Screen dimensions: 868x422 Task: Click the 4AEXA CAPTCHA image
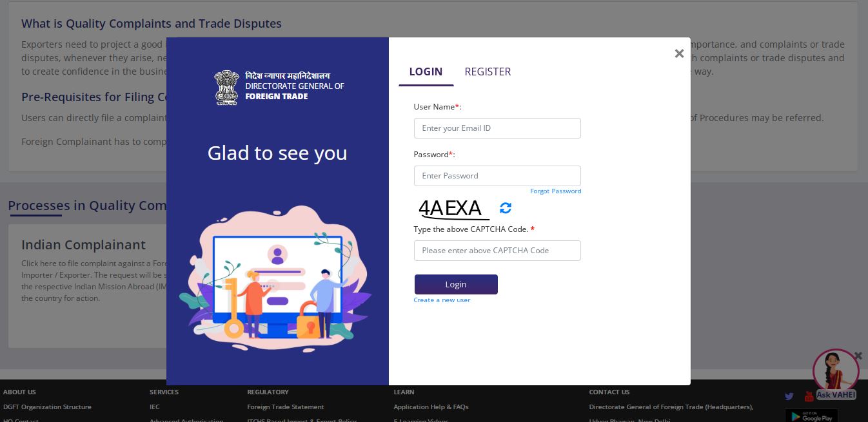click(451, 208)
